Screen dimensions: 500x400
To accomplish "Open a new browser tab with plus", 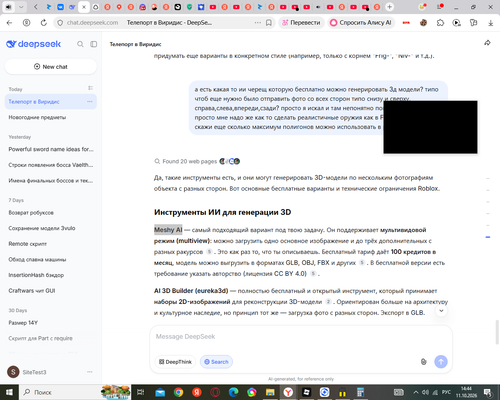I will tap(389, 7).
